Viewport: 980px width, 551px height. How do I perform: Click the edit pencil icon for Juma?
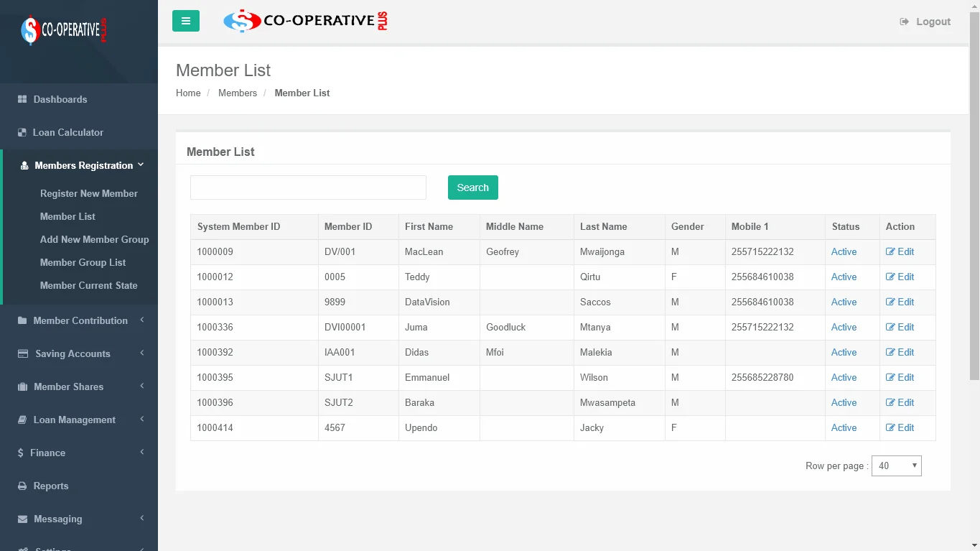coord(890,327)
